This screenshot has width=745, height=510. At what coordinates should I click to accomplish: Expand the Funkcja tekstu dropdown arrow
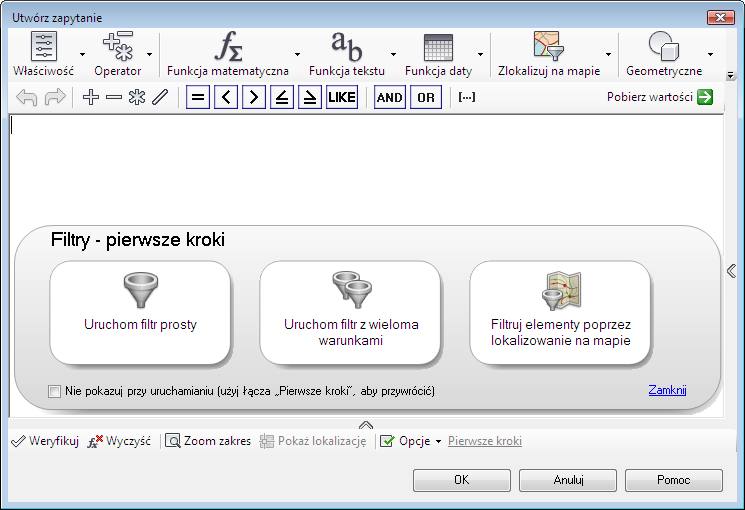393,54
